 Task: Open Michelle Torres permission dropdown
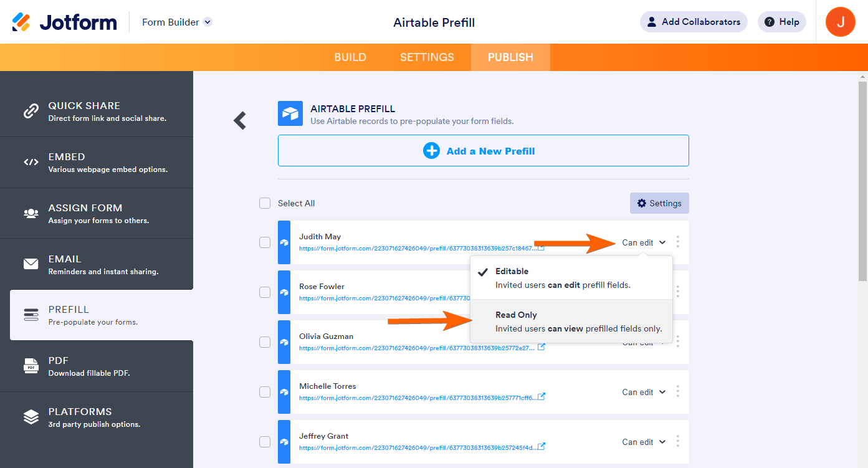click(x=644, y=392)
